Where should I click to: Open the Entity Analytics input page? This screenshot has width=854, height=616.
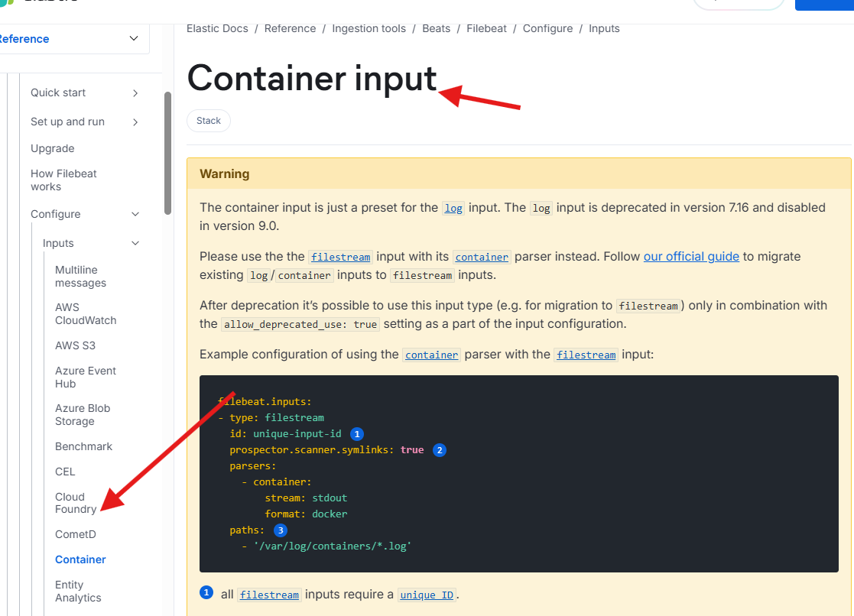click(x=78, y=591)
